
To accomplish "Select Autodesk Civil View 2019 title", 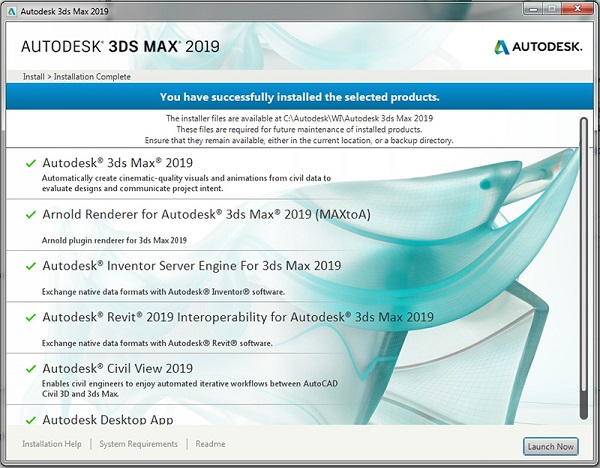I will pos(117,368).
